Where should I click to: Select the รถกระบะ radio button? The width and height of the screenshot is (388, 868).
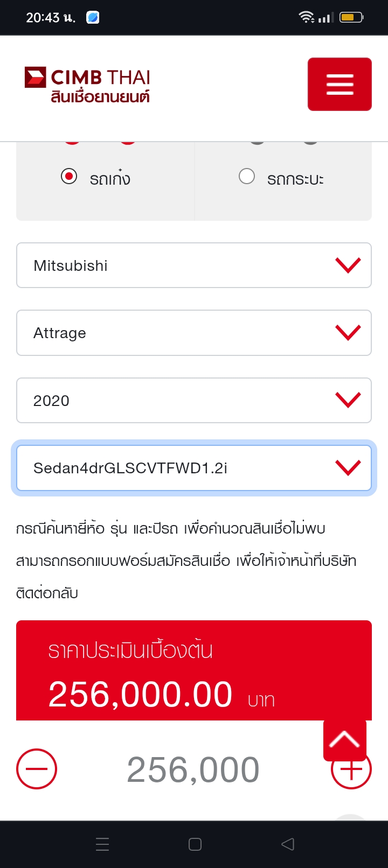click(x=247, y=176)
